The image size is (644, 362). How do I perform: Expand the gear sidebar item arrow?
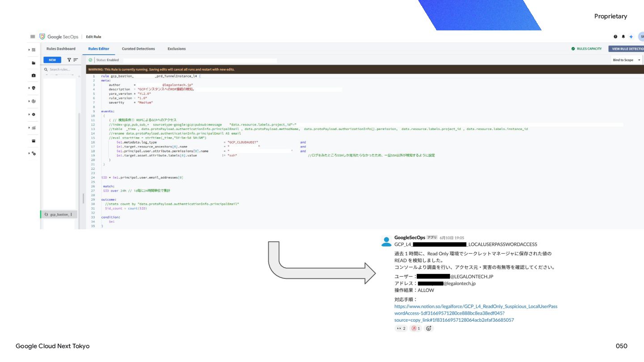click(x=29, y=115)
